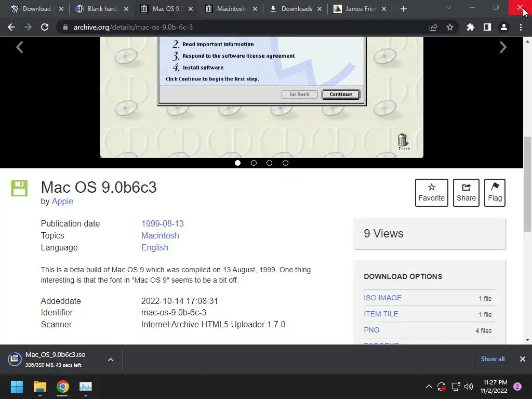Close the James Frie tab

coord(384,9)
